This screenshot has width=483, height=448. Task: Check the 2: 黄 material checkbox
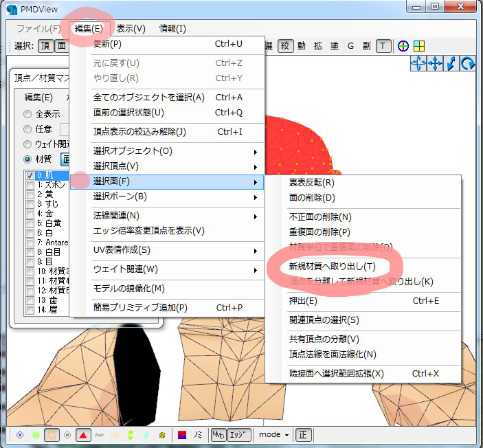30,194
